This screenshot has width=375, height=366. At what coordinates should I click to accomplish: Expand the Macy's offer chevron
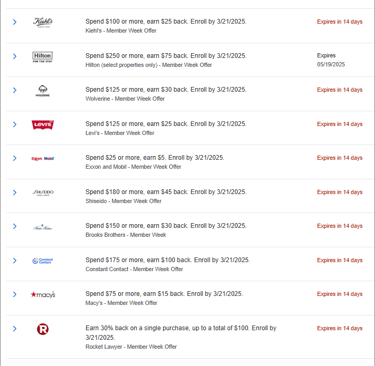pos(15,294)
